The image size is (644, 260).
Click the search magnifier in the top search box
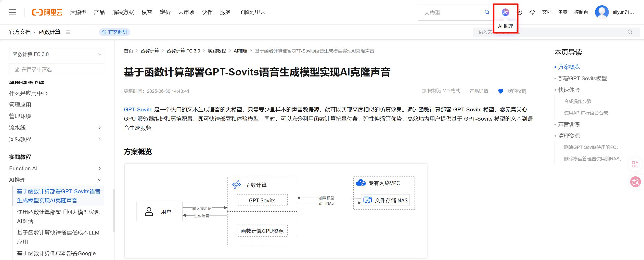(487, 12)
